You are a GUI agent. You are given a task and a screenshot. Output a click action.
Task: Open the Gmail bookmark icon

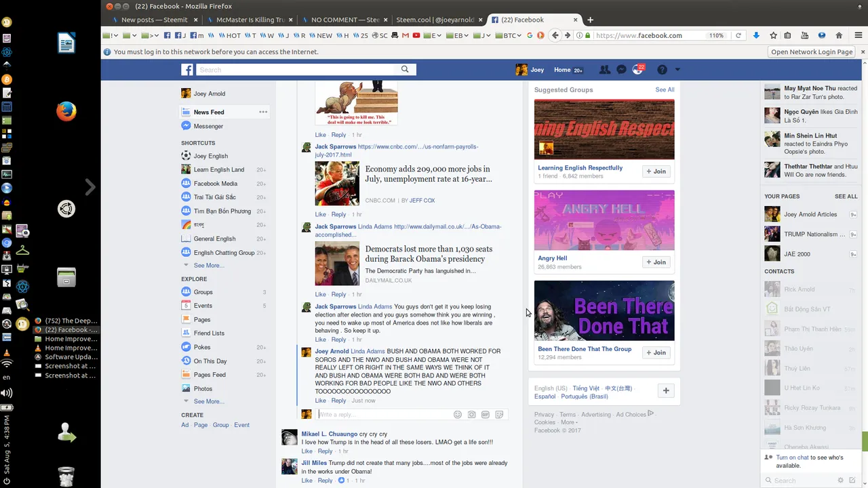(x=406, y=35)
